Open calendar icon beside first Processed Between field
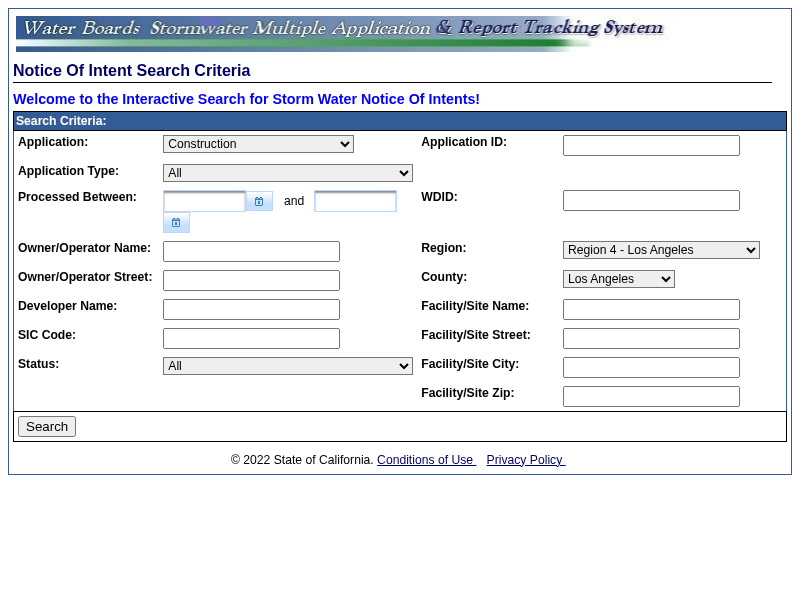800x600 pixels. 259,202
